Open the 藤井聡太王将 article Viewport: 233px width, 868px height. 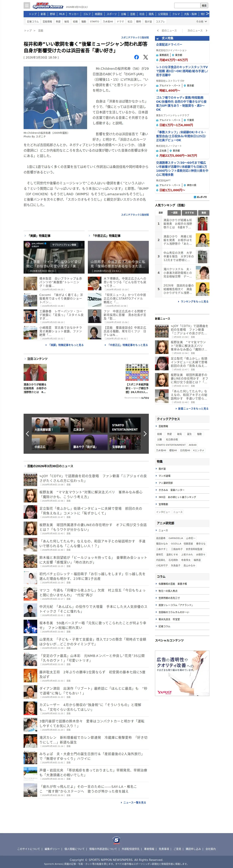pyautogui.click(x=86, y=675)
